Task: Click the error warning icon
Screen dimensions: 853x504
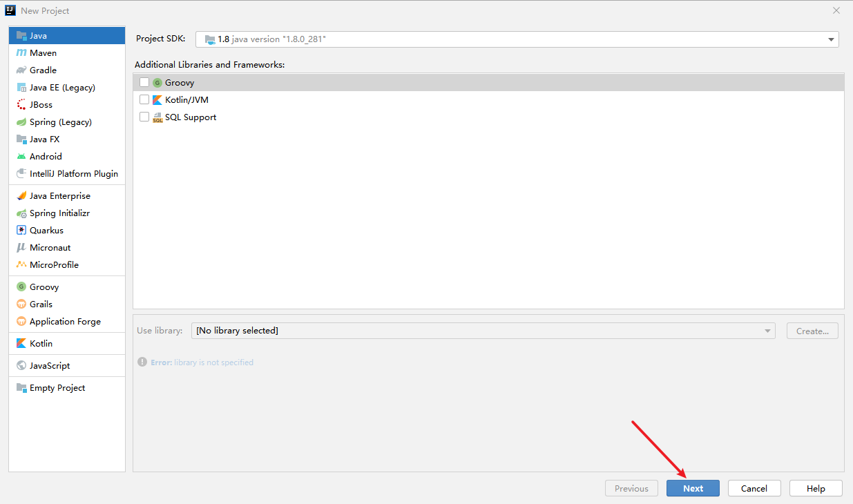Action: [142, 362]
